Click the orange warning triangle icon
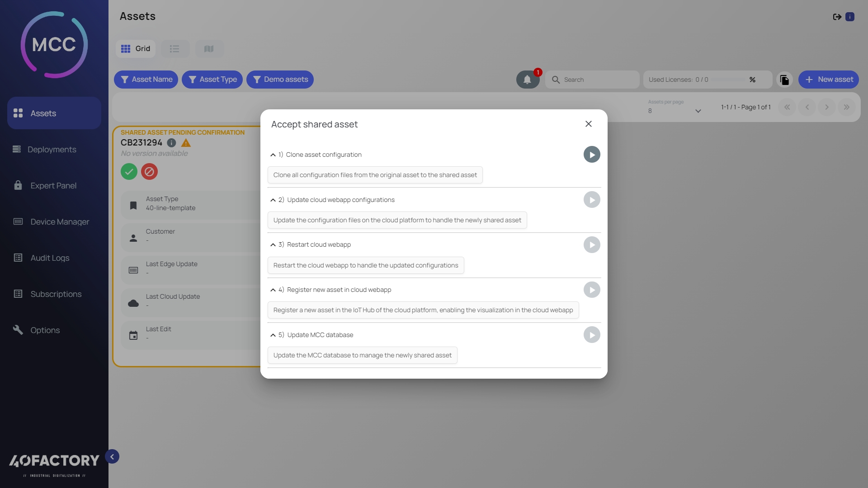This screenshot has height=488, width=868. click(x=186, y=143)
